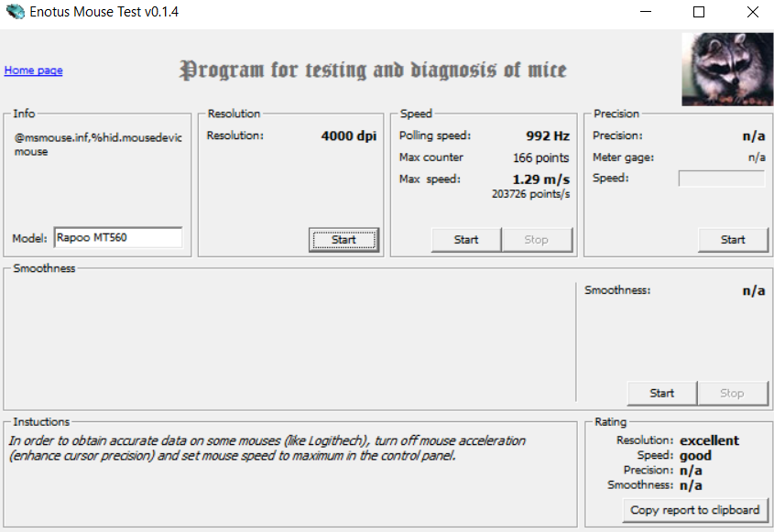Select the 992 Hz polling speed value

click(x=548, y=136)
